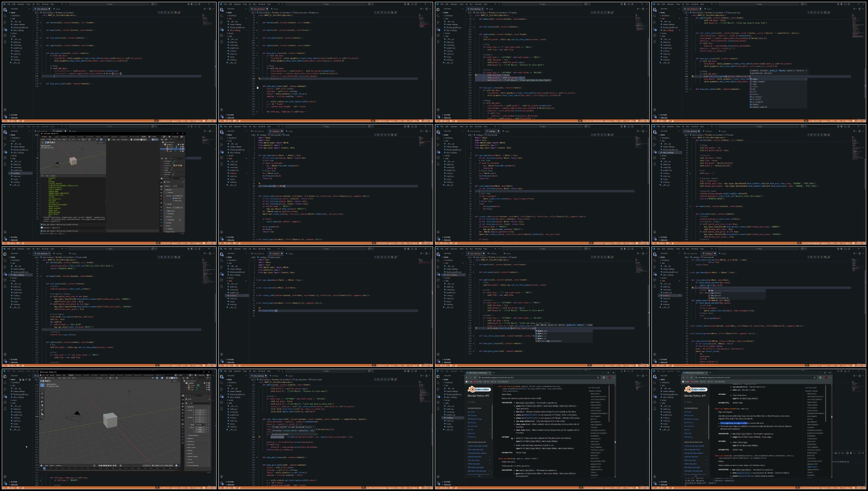Uncheck Shadows in Blender's render properties
Image resolution: width=868 pixels, height=491 pixels.
168,211
